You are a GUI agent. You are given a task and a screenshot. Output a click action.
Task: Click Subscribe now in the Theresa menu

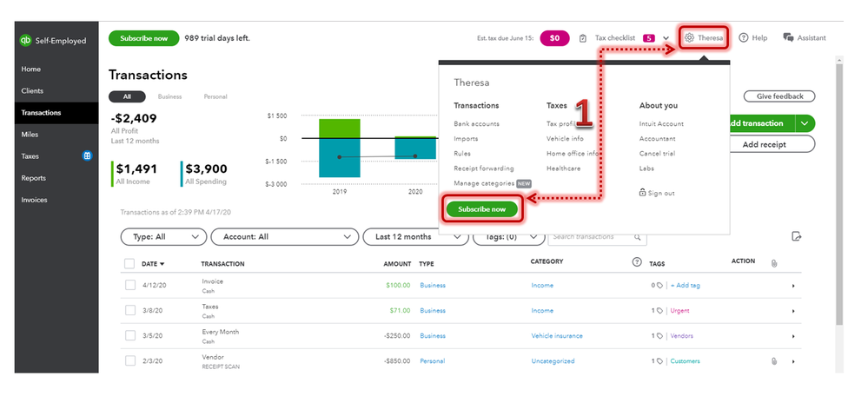481,209
